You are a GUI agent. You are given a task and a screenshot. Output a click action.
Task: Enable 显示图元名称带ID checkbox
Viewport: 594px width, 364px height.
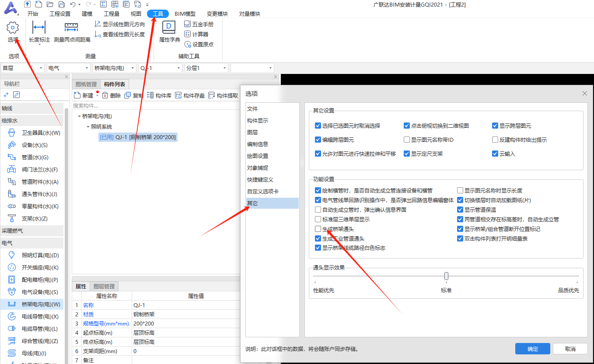click(407, 140)
